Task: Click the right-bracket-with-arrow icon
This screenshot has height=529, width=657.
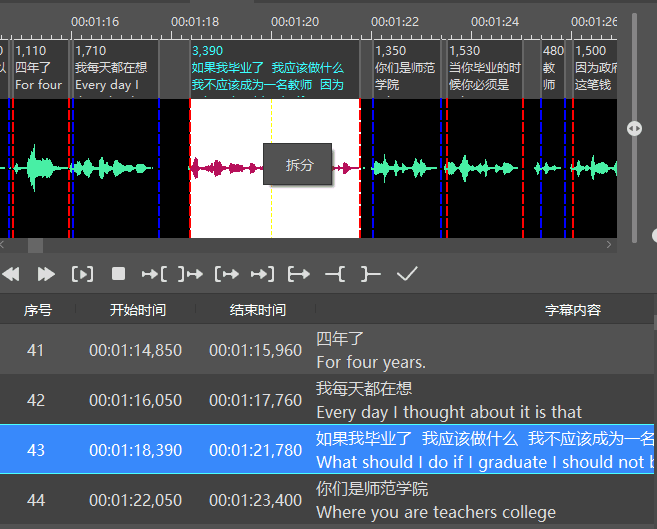Action: point(191,274)
